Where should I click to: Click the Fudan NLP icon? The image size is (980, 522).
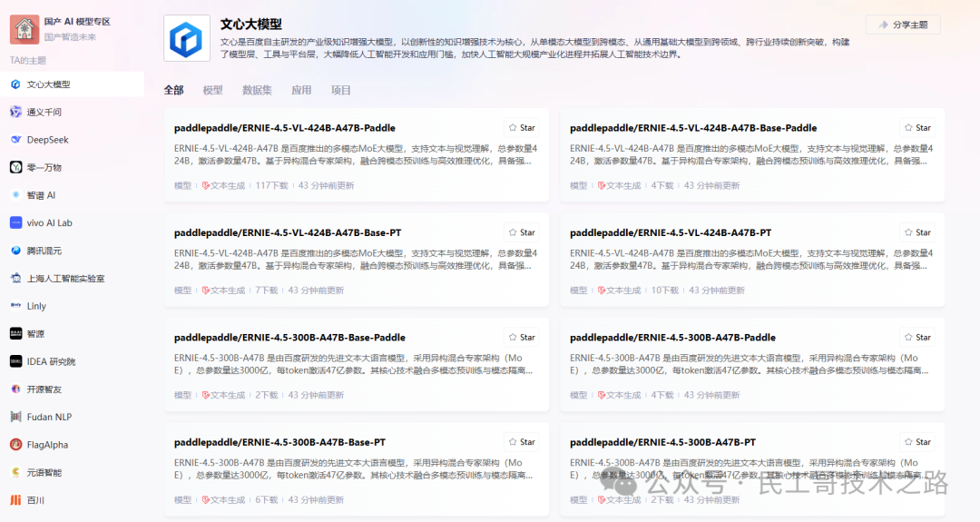(x=15, y=417)
